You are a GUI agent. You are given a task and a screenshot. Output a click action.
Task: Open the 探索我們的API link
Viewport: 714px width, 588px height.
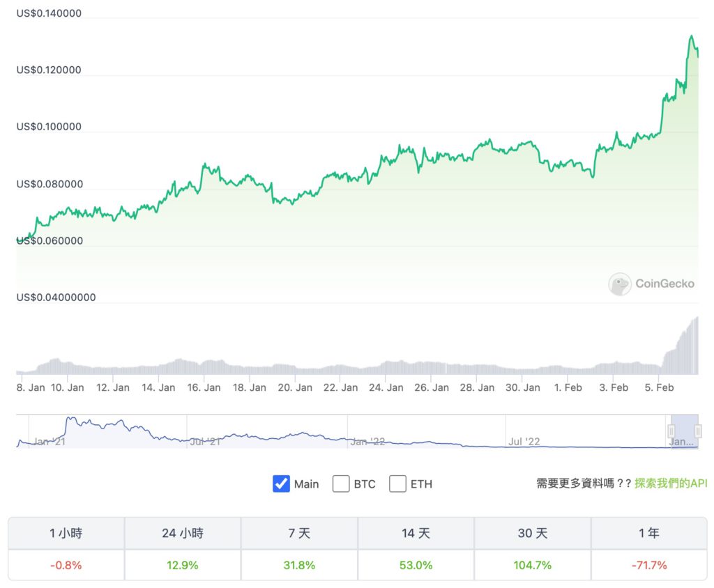coord(671,483)
